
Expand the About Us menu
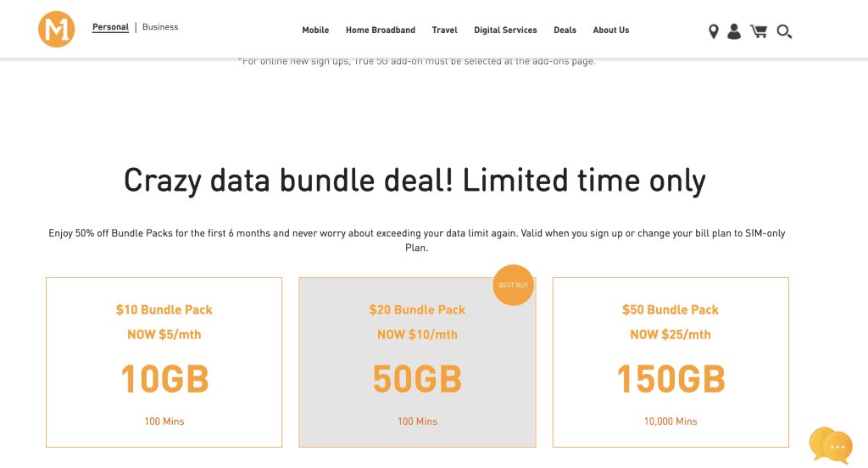(611, 30)
